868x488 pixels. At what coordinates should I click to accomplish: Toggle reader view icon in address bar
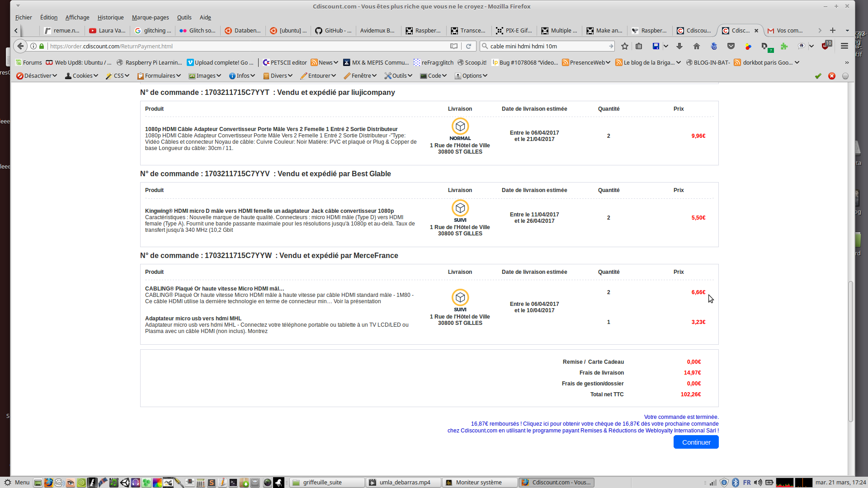(x=454, y=46)
